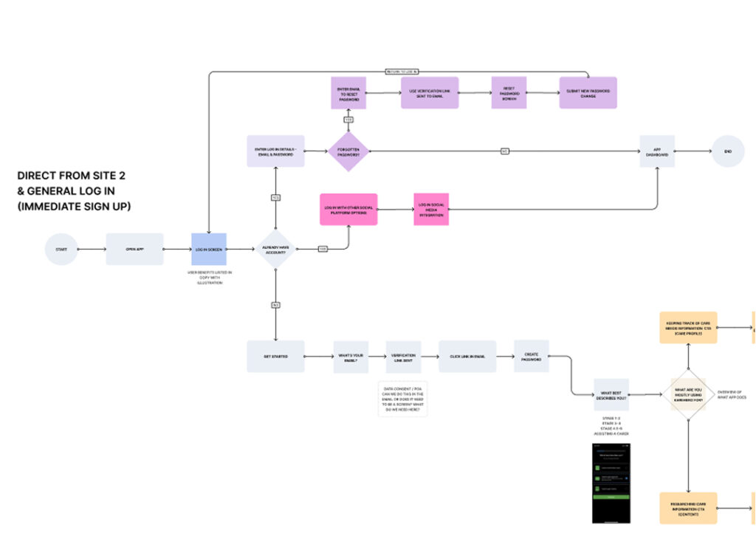This screenshot has height=553, width=756.
Task: Click the SUBMIT NEW PASSWORD CHANGE box
Action: point(588,93)
